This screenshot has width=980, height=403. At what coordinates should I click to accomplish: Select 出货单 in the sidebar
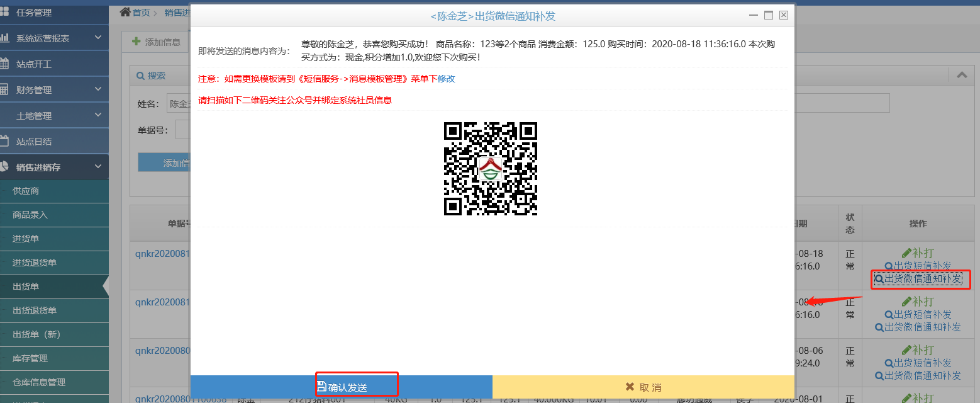(x=54, y=287)
